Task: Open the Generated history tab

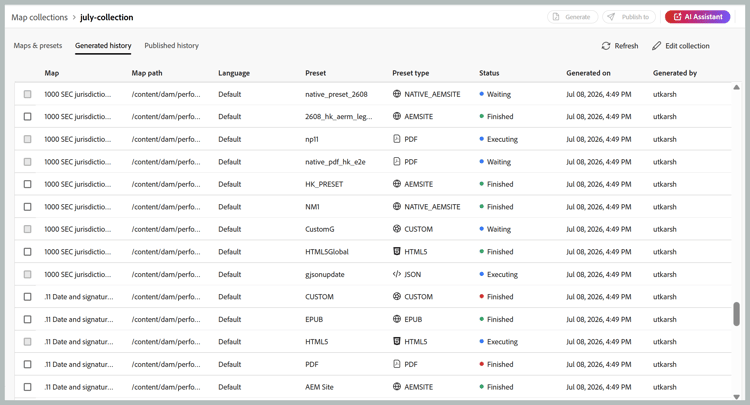Action: tap(103, 46)
